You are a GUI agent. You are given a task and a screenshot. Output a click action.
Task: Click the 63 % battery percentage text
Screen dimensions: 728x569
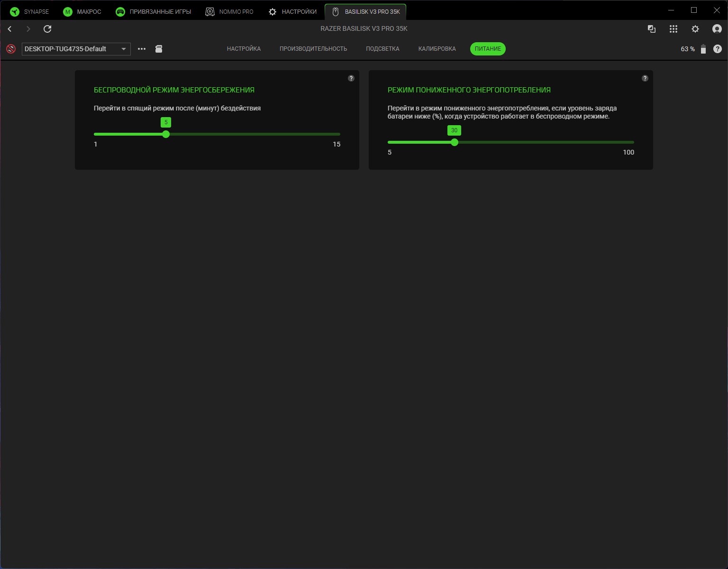click(688, 49)
